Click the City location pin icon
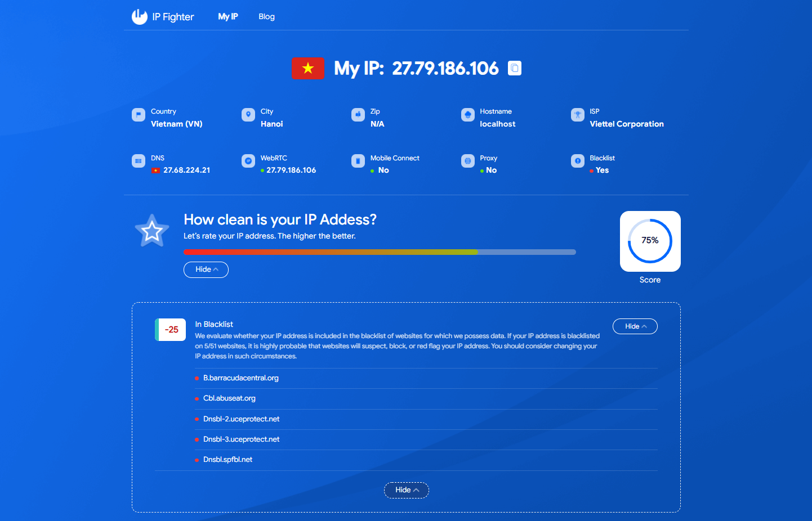Viewport: 812px width, 521px height. pyautogui.click(x=248, y=115)
